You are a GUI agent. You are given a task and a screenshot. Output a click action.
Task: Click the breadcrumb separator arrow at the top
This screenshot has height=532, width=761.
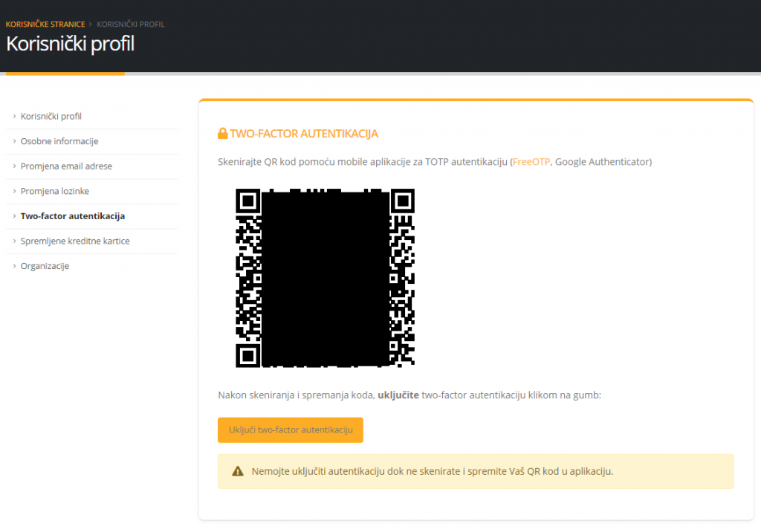[91, 25]
